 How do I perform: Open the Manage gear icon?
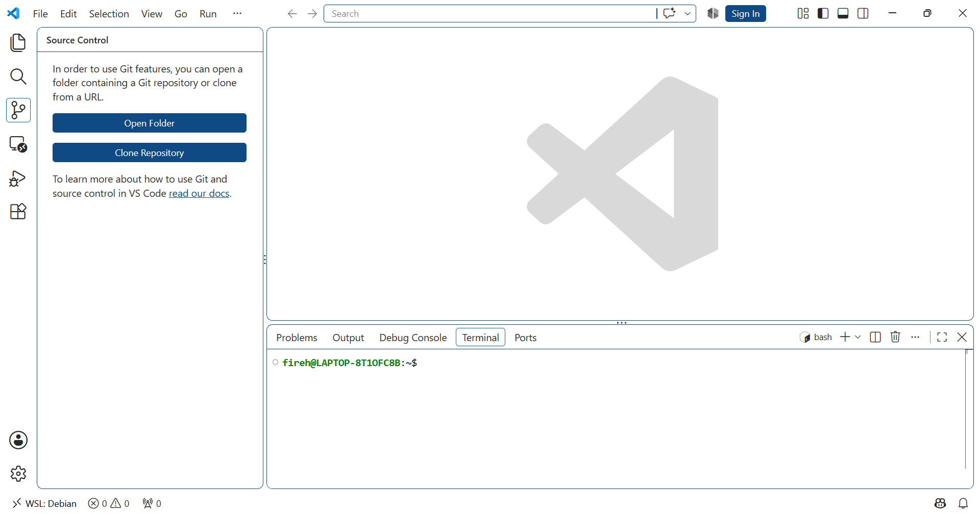pyautogui.click(x=18, y=474)
